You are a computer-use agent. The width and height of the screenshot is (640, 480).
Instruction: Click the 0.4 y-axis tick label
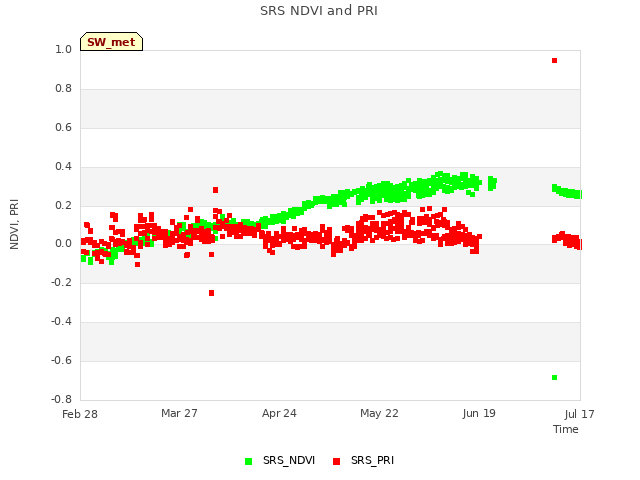pyautogui.click(x=63, y=166)
